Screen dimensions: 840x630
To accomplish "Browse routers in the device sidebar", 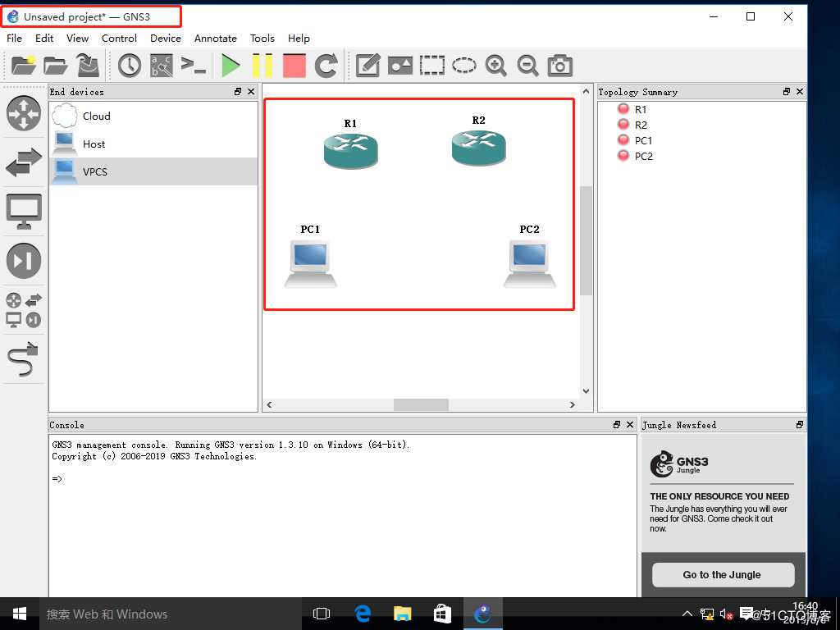I will tap(24, 113).
